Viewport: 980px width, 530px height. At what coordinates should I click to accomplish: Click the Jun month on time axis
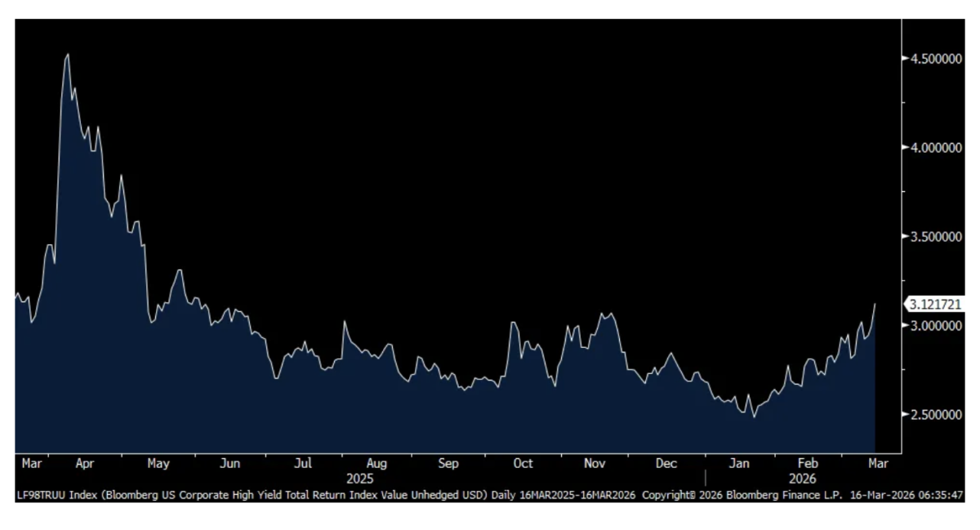tap(230, 463)
